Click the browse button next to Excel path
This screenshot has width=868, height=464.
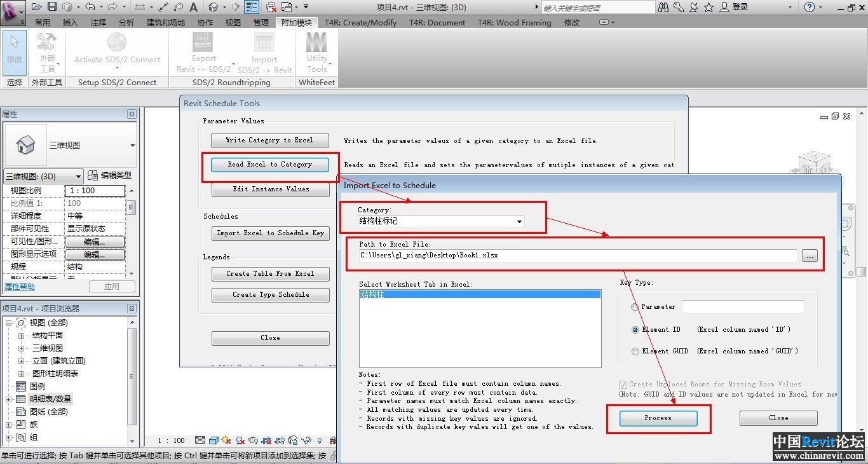[810, 256]
